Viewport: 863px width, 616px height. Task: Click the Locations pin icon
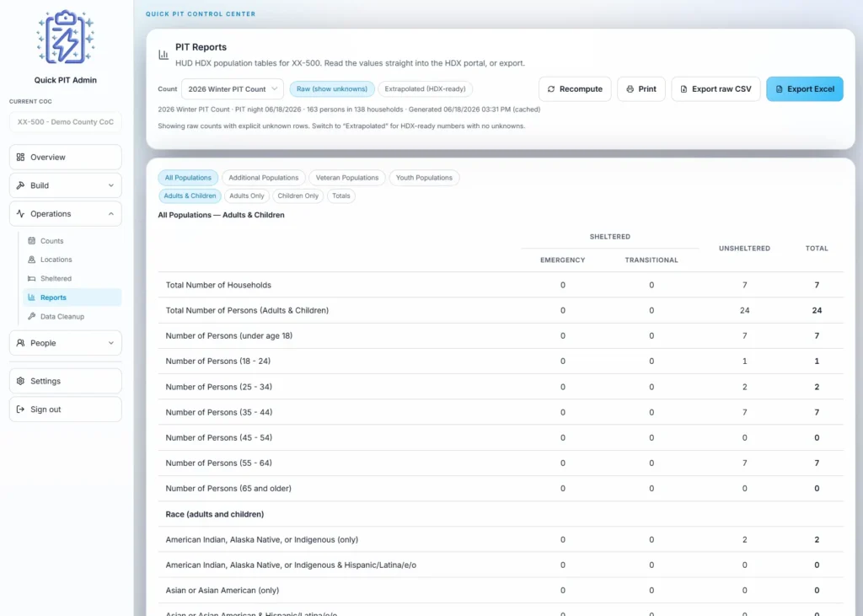(32, 260)
